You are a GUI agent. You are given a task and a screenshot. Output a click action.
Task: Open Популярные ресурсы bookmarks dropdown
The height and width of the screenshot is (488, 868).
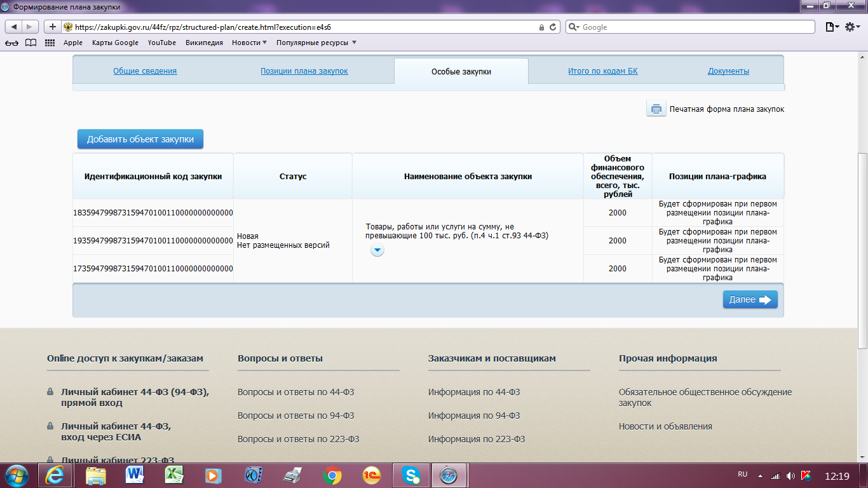pos(316,43)
